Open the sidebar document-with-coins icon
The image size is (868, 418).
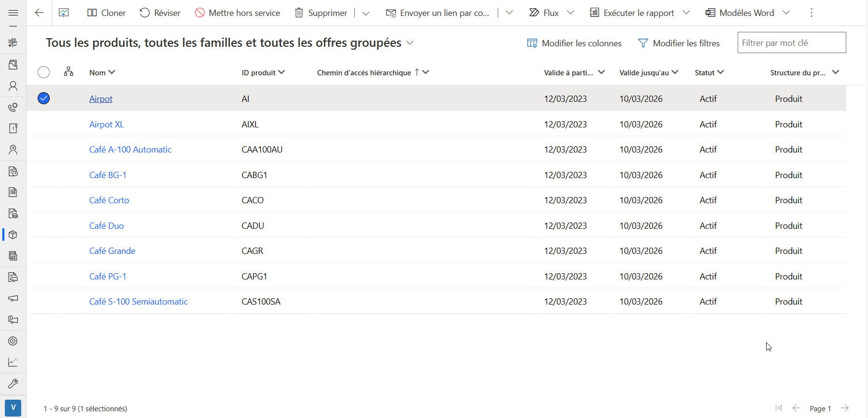click(x=13, y=213)
